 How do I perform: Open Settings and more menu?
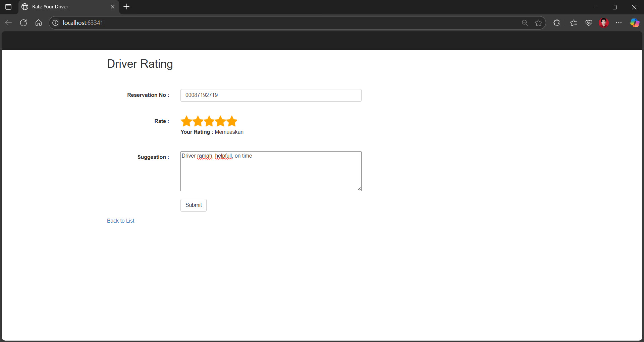pos(619,23)
